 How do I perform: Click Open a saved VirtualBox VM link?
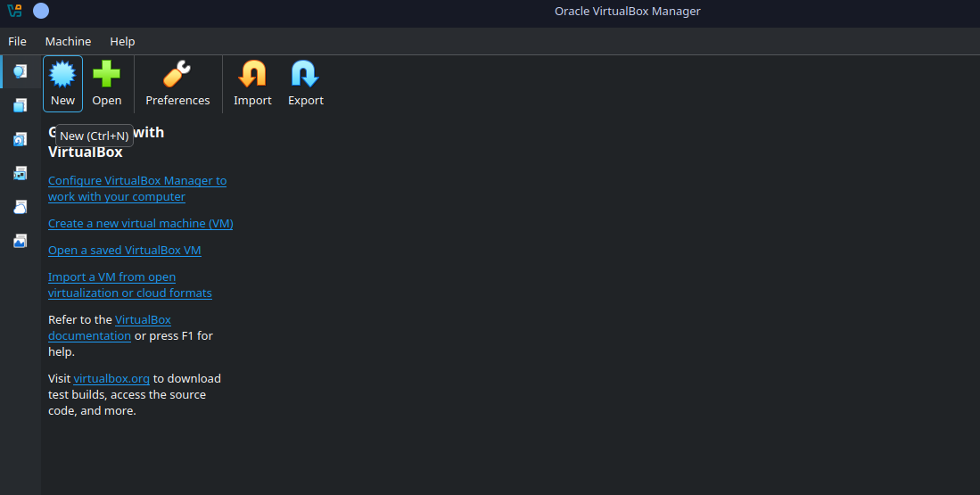124,251
